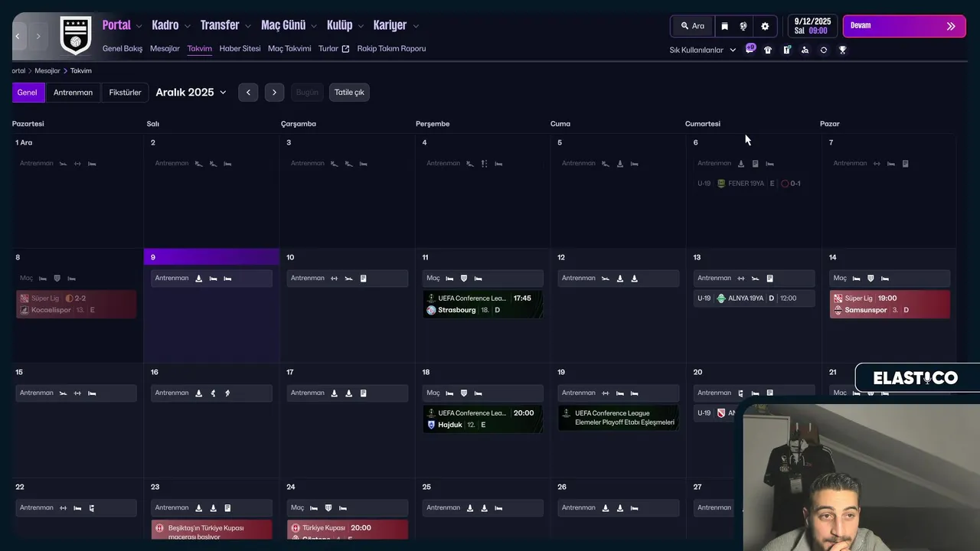
Task: Open the trophy shortcut icon
Action: coord(842,50)
